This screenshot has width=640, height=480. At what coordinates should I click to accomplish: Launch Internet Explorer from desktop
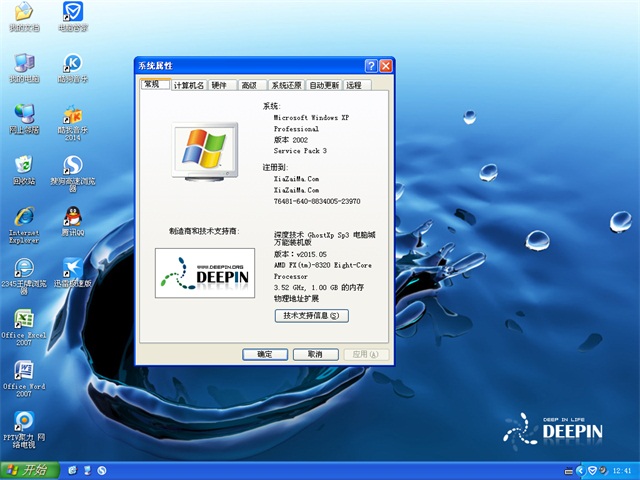pos(23,218)
